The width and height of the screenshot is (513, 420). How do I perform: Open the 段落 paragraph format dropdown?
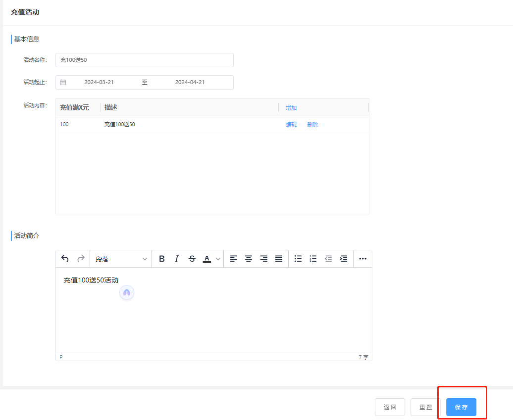click(121, 259)
